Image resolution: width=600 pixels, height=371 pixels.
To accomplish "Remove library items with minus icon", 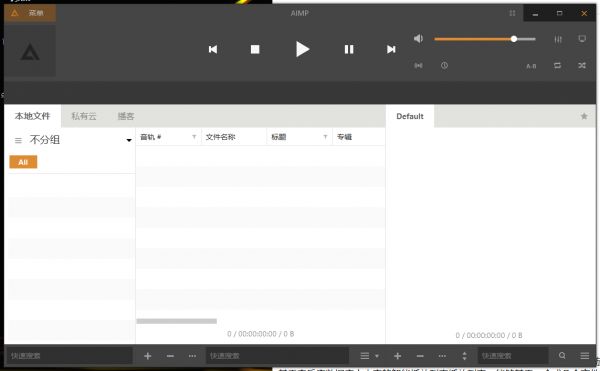I will click(170, 356).
